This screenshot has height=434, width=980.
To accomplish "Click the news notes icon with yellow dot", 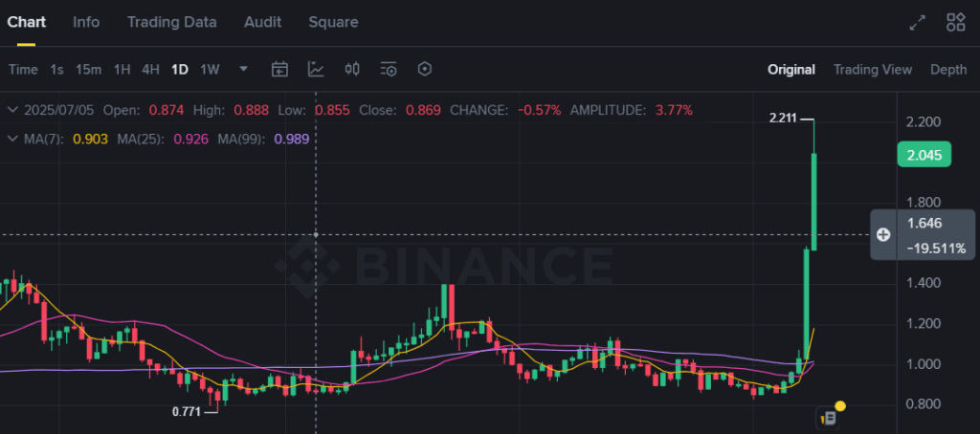I will [829, 415].
